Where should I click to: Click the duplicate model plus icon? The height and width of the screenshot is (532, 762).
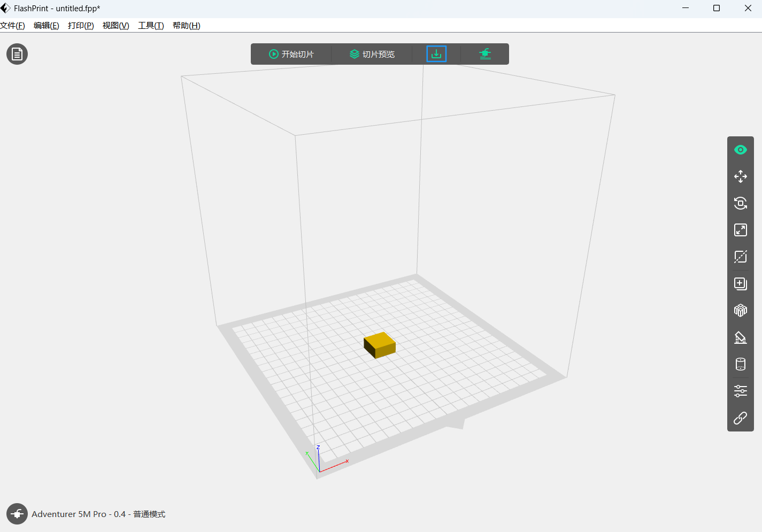click(x=740, y=283)
